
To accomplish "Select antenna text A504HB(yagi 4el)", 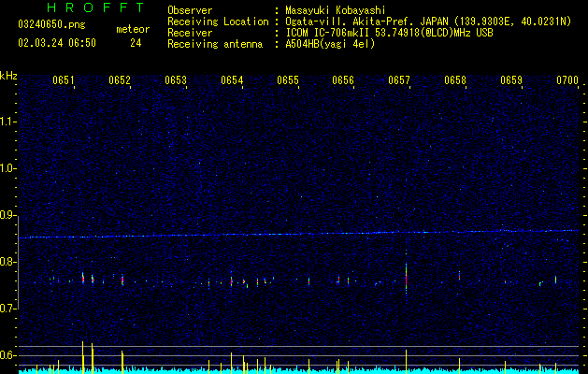I will 330,44.
